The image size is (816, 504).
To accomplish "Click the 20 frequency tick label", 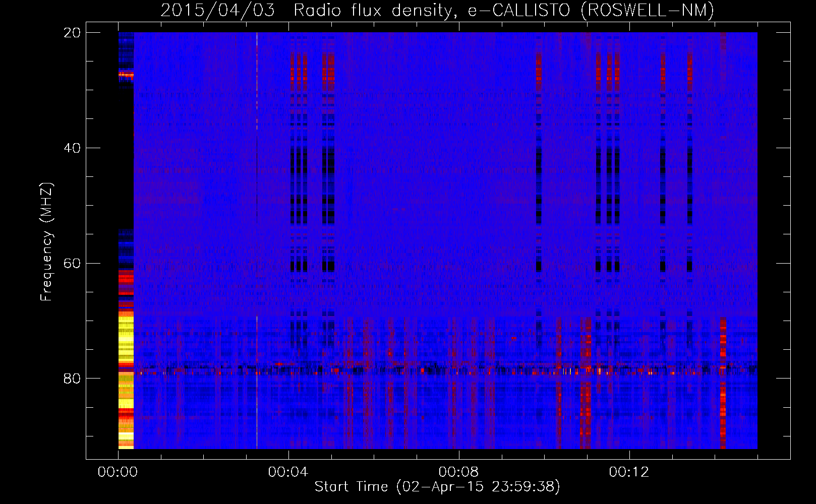I will click(x=73, y=33).
